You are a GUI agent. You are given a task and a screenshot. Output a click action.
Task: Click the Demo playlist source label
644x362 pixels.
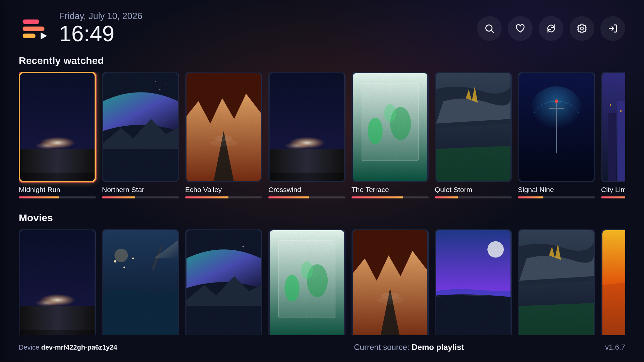(x=438, y=347)
